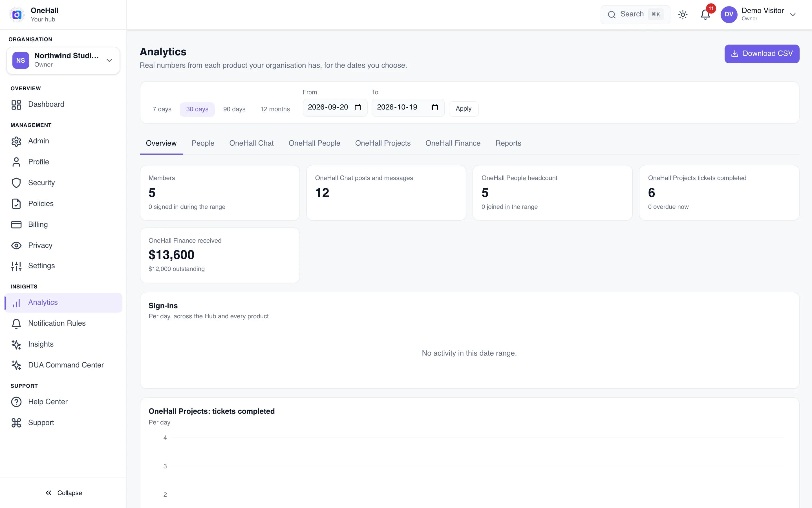Click the Support command icon
This screenshot has width=812, height=508.
[x=16, y=423]
